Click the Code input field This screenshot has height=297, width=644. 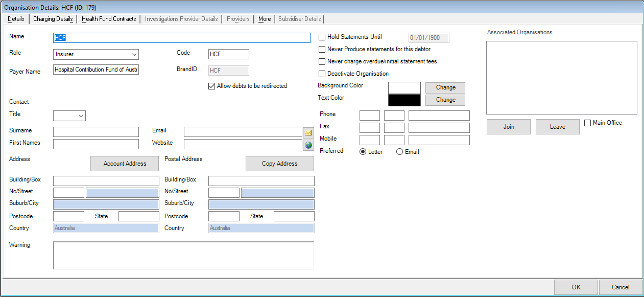[229, 54]
